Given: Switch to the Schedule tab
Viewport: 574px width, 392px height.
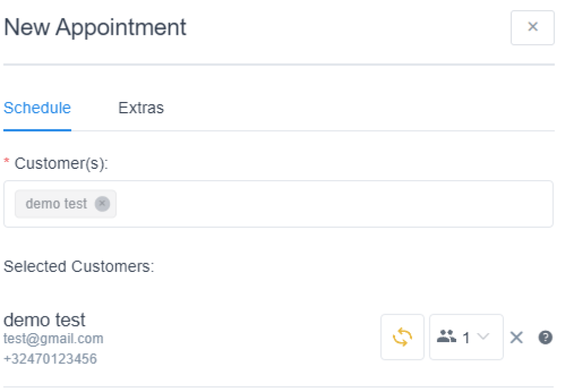Looking at the screenshot, I should click(37, 108).
